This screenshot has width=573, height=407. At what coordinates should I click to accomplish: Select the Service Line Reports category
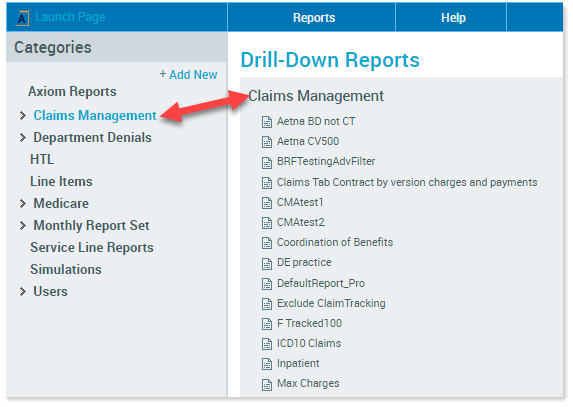[92, 248]
